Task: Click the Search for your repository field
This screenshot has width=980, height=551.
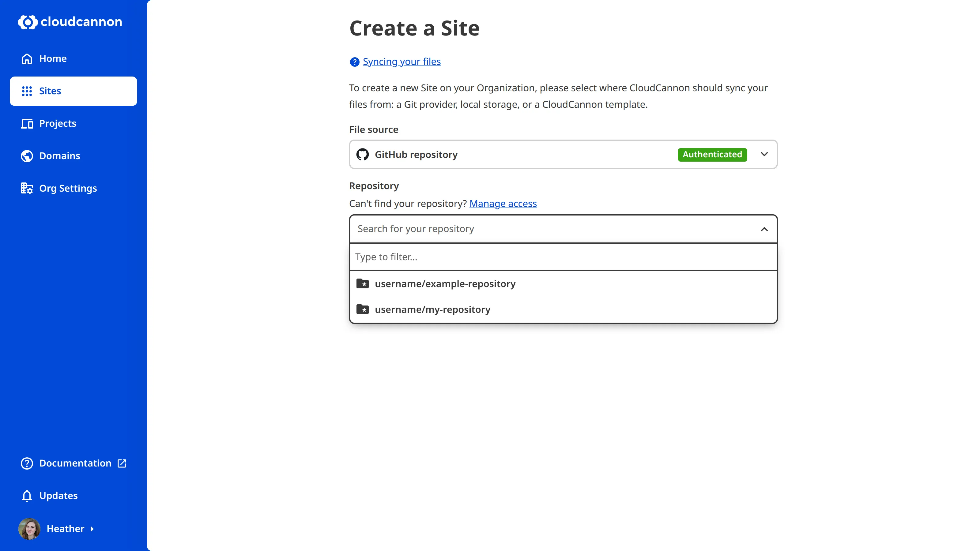Action: pos(563,229)
